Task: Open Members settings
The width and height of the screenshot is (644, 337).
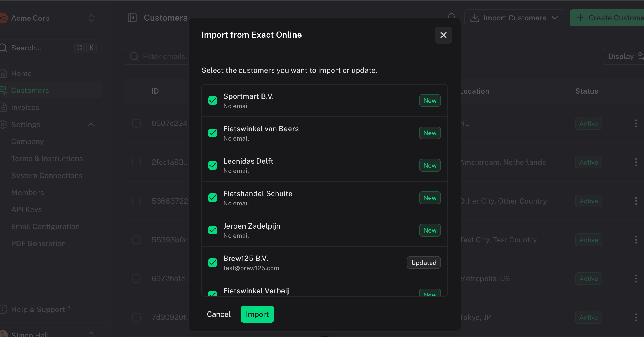Action: tap(28, 192)
